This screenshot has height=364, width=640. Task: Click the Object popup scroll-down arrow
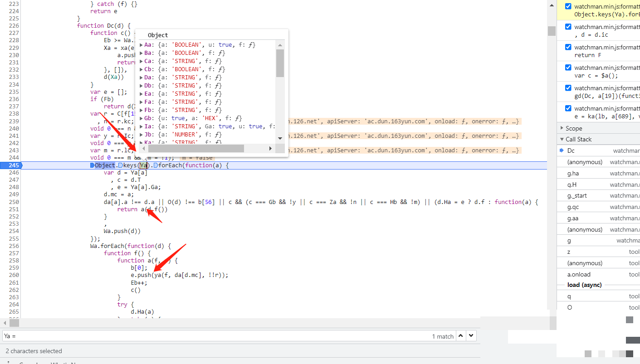coord(280,138)
